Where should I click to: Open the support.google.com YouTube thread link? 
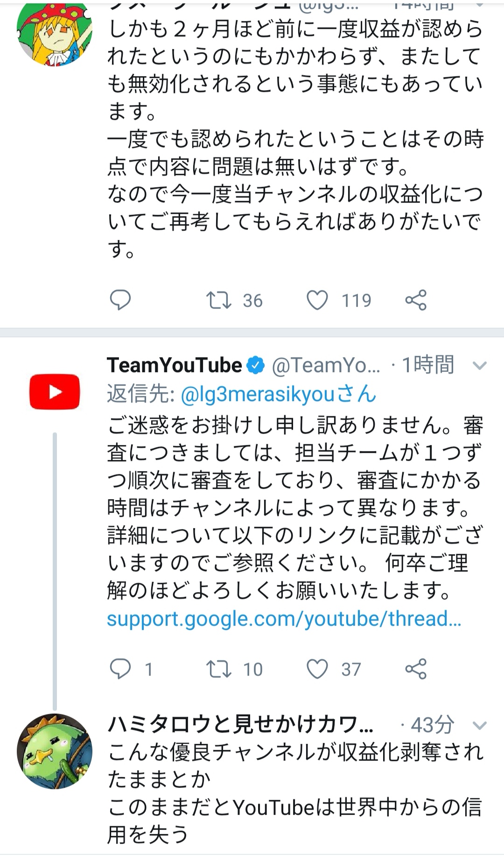[284, 619]
